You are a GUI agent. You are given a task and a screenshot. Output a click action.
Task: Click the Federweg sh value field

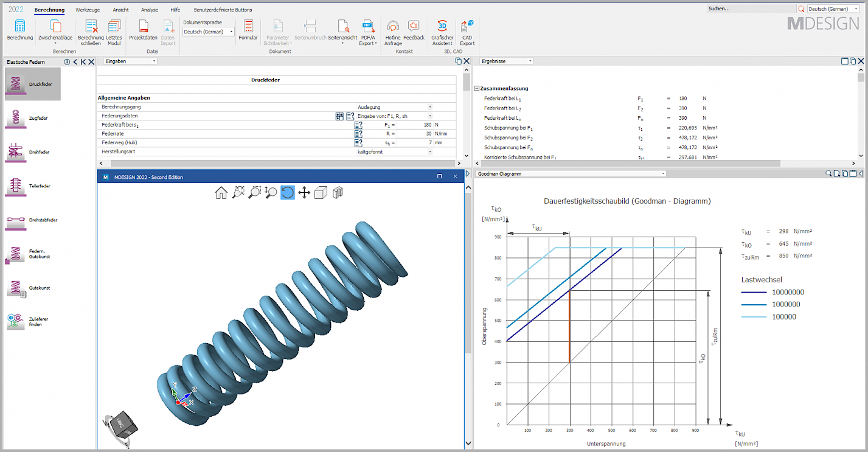(414, 142)
